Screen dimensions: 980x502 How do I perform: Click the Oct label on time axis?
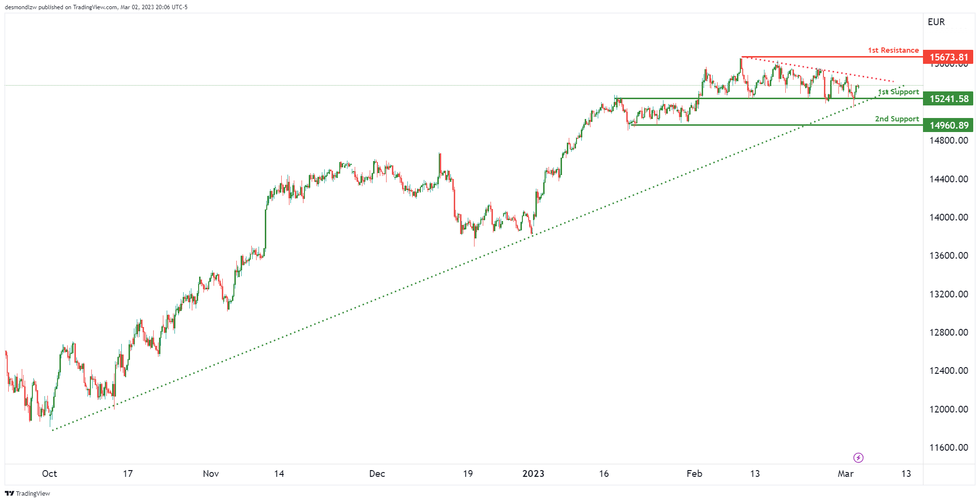click(x=49, y=474)
